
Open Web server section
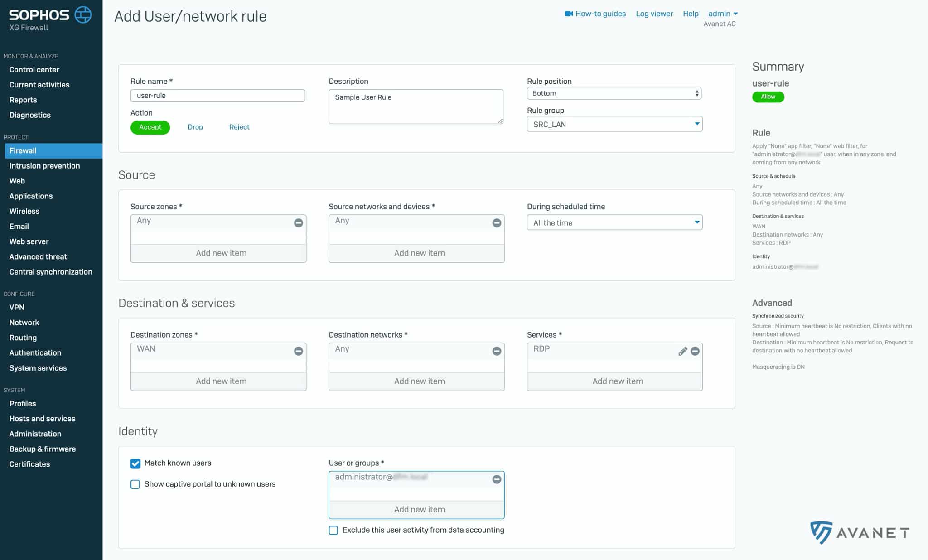29,242
